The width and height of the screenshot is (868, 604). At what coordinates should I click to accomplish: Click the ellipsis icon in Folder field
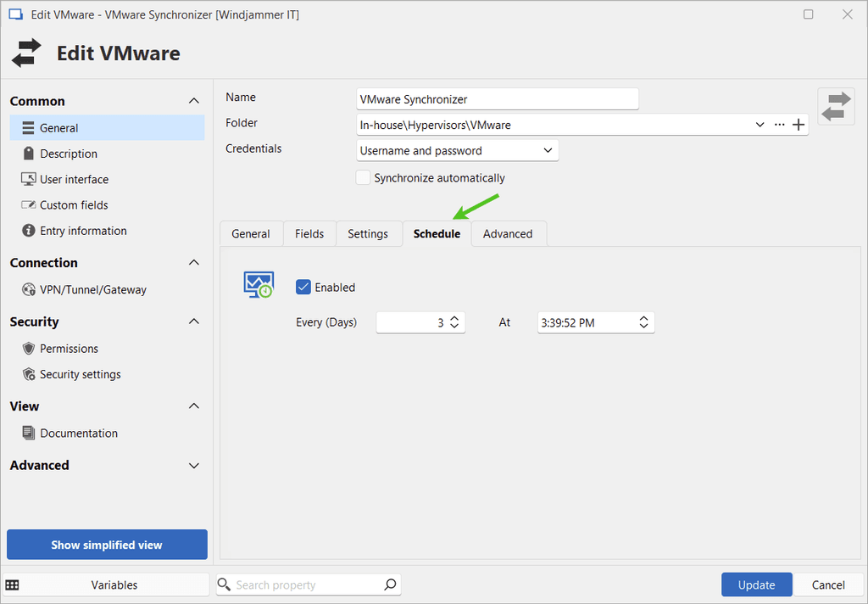click(779, 125)
